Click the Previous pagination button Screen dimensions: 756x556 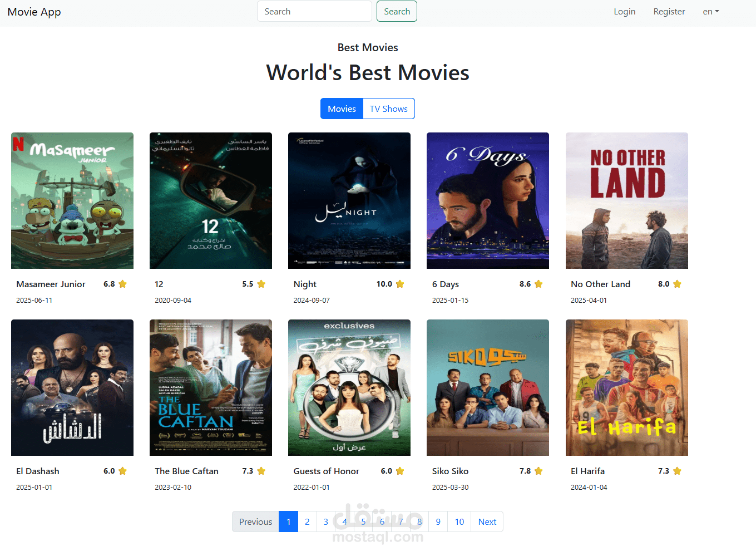[255, 521]
